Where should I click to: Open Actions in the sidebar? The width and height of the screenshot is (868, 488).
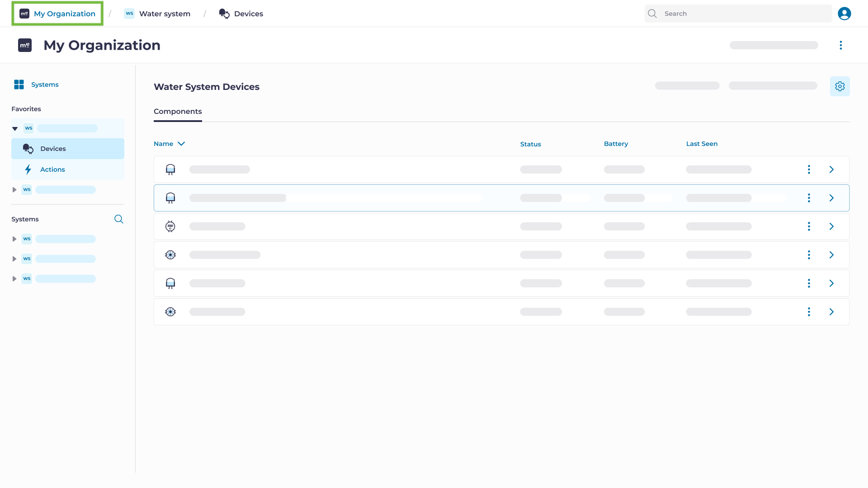[68, 169]
